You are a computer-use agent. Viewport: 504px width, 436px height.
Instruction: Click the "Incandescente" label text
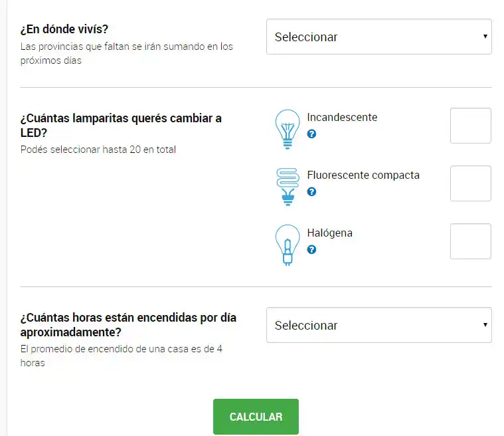tap(342, 118)
